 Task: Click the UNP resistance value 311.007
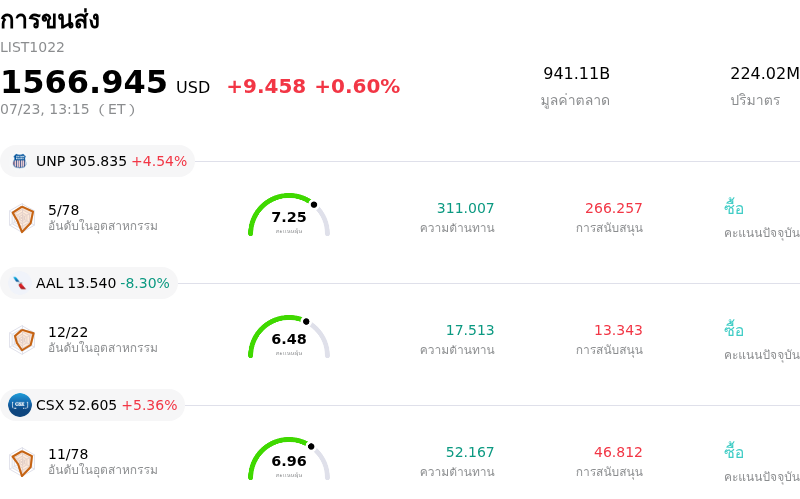(x=465, y=208)
